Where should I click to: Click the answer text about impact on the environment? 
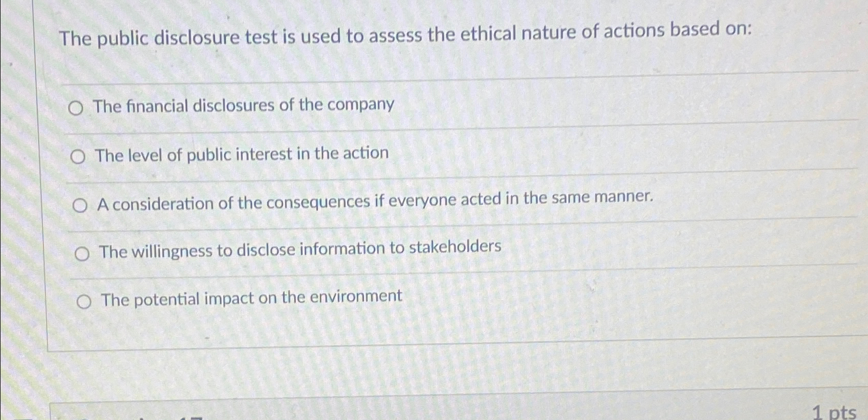(x=250, y=297)
